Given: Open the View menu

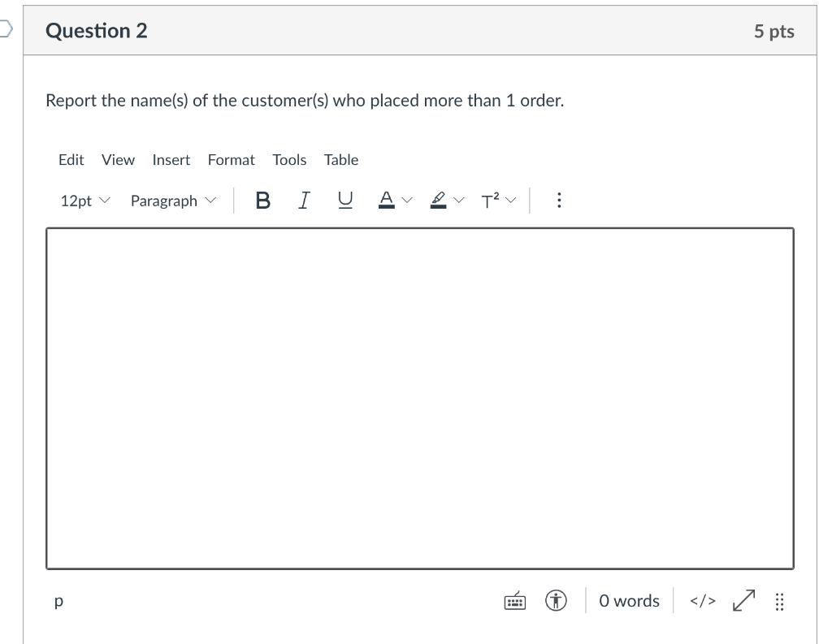Looking at the screenshot, I should [118, 160].
